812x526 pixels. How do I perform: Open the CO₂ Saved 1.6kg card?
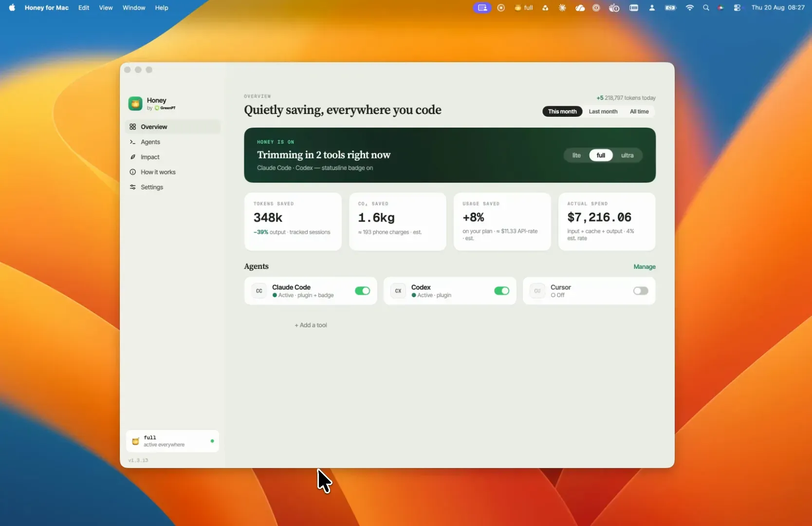(x=398, y=222)
